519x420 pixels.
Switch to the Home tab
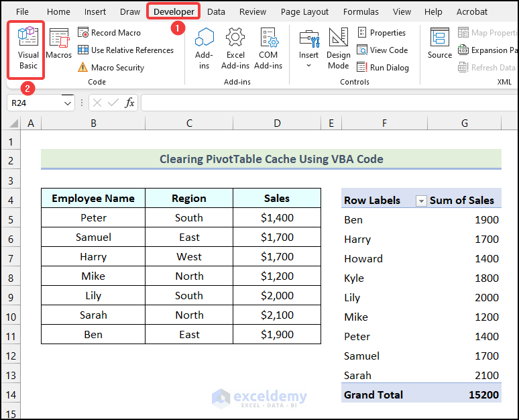click(x=58, y=12)
